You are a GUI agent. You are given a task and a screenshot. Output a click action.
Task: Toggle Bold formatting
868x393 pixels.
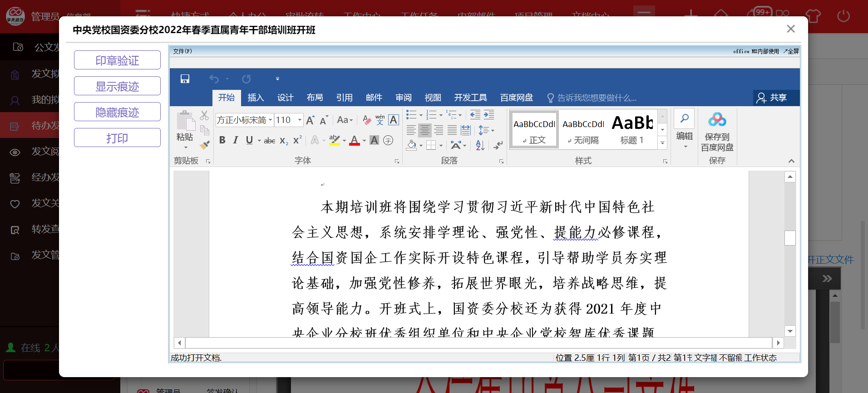point(222,140)
